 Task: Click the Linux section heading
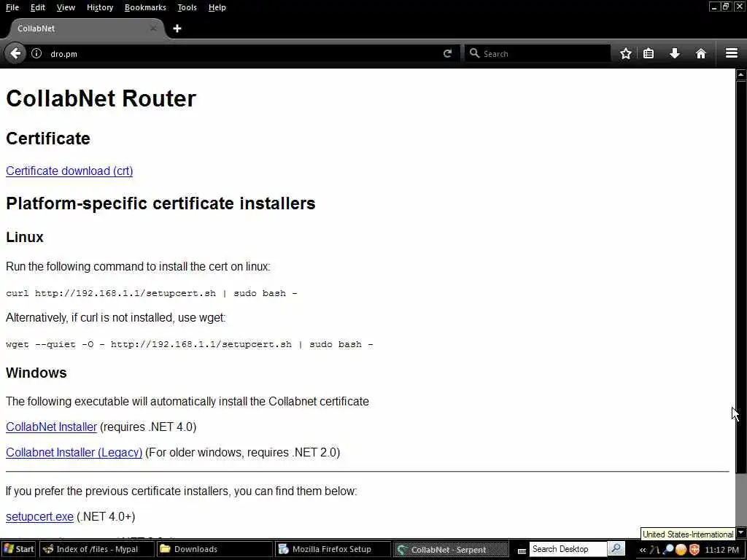(25, 237)
